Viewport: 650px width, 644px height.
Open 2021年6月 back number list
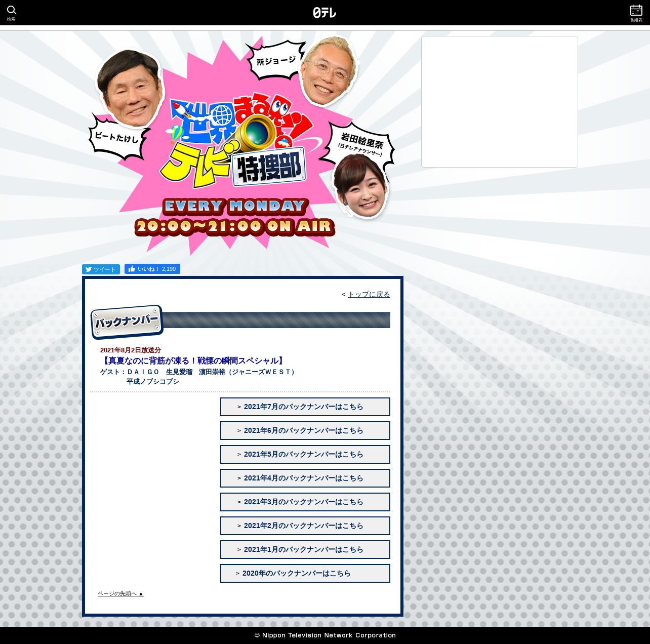305,430
